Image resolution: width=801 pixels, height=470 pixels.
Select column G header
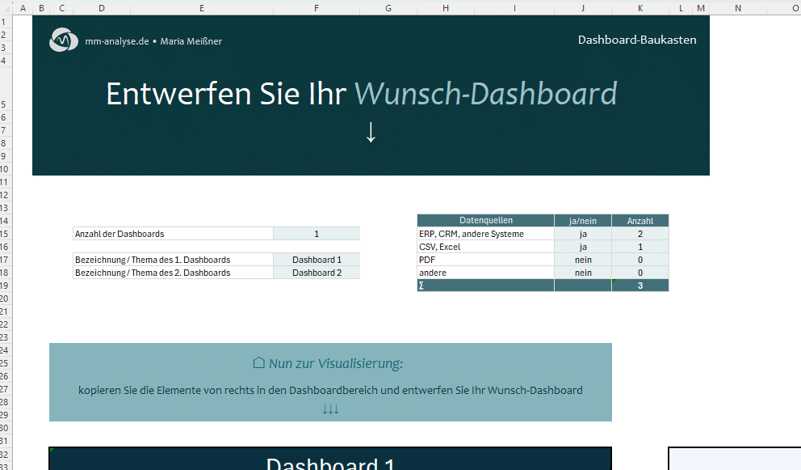388,8
